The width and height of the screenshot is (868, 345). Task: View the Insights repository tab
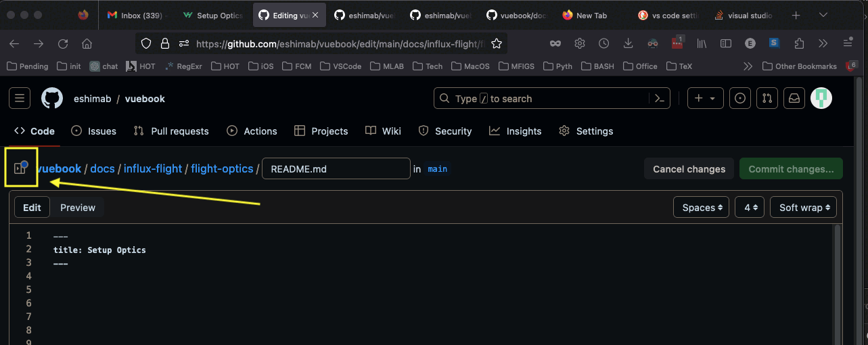click(x=516, y=131)
